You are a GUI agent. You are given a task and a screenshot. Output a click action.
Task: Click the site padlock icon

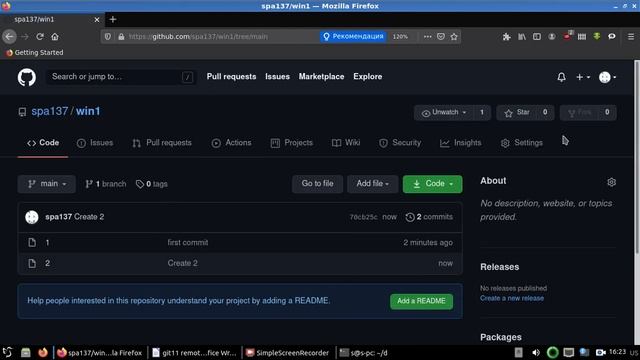(121, 36)
